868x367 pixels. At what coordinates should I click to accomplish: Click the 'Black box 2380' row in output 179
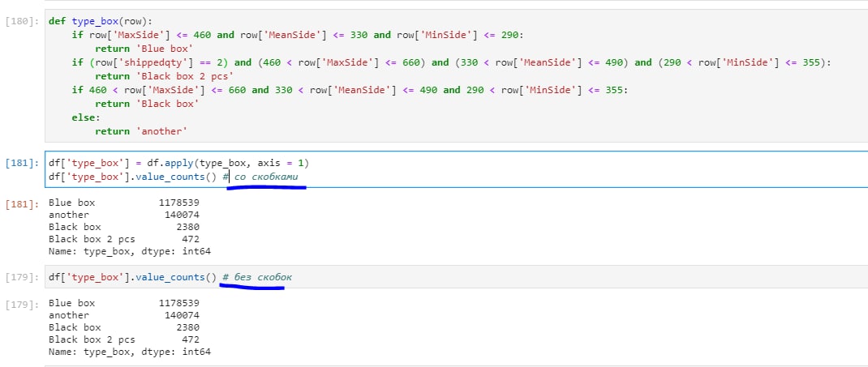124,327
